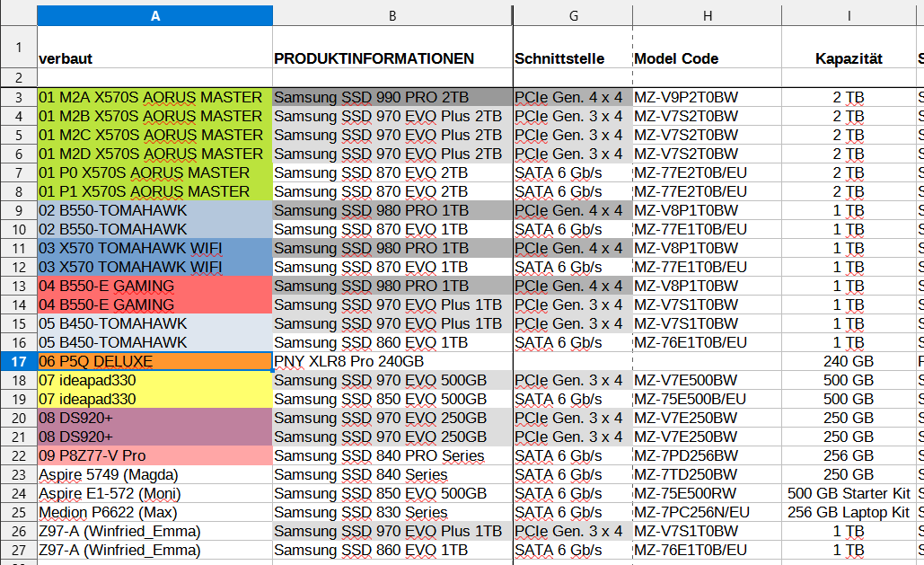Select row 17 header
The height and width of the screenshot is (565, 924).
18,361
